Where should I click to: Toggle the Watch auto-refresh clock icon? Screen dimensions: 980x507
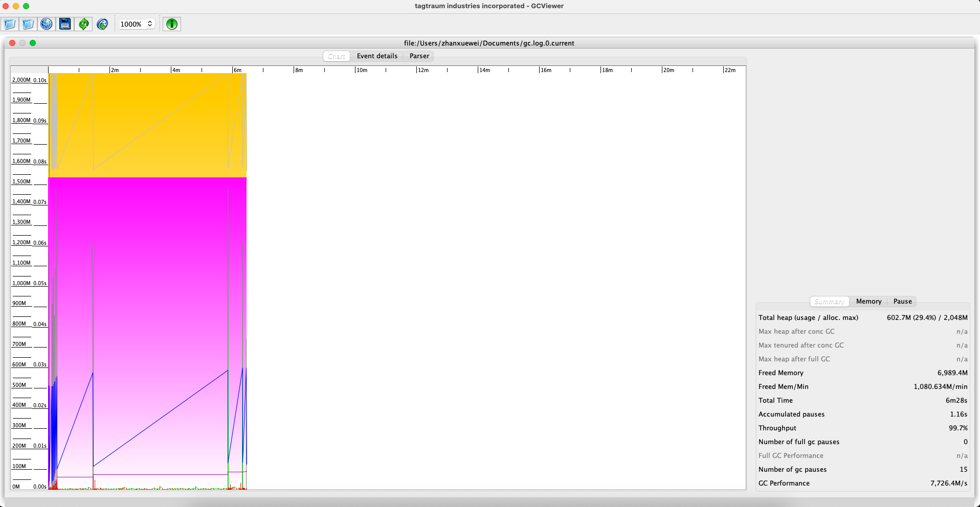[102, 24]
